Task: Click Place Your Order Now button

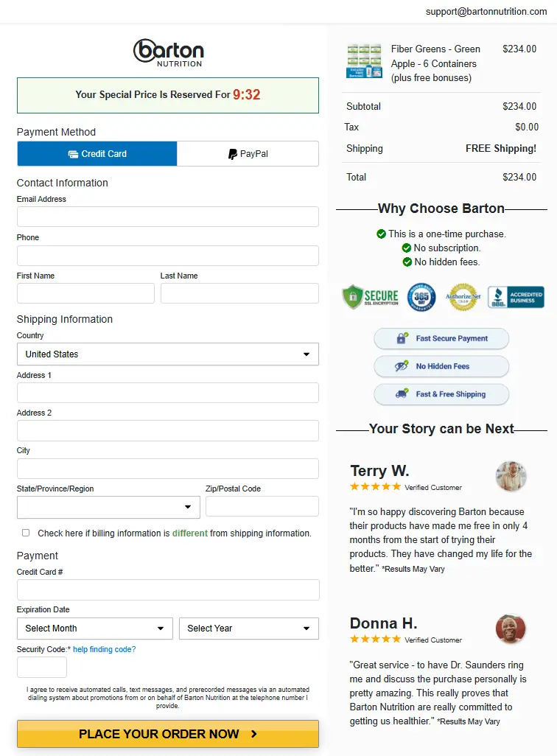Action: (168, 734)
